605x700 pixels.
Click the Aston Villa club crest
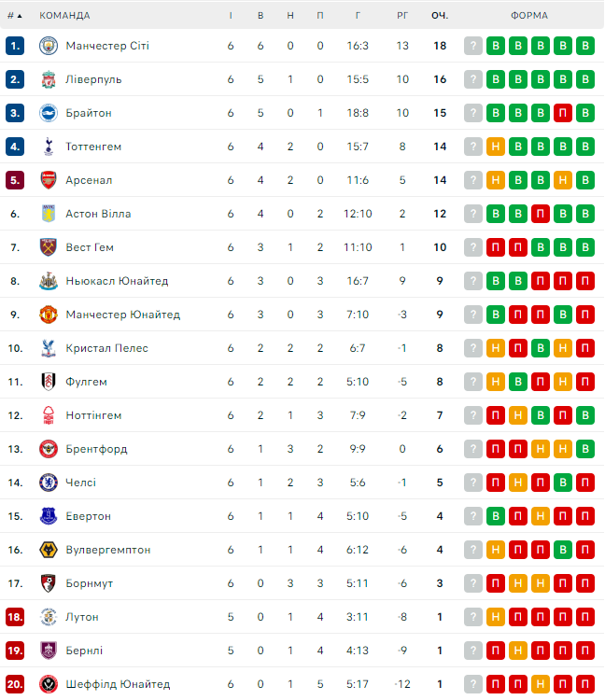click(49, 214)
